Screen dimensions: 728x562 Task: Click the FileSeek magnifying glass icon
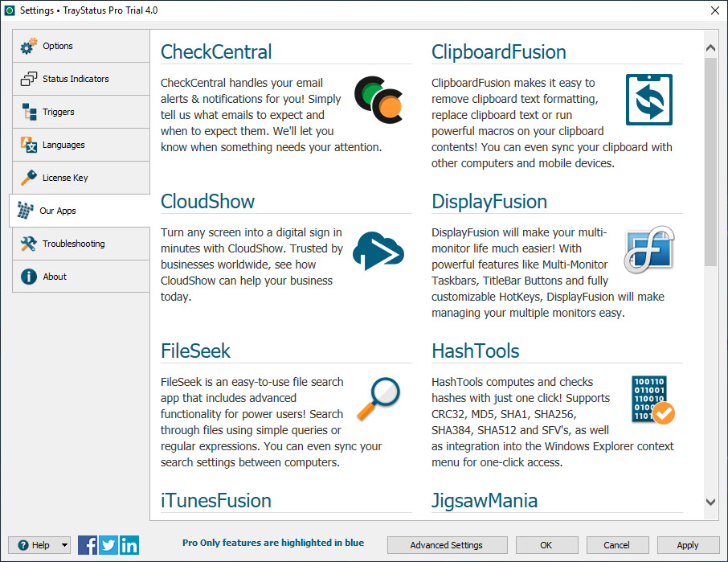coord(378,399)
